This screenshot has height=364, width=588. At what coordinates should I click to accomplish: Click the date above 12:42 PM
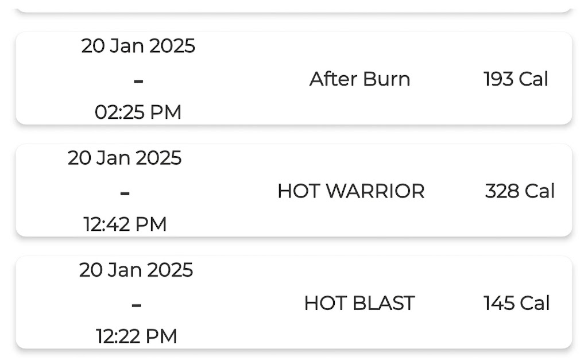click(125, 157)
